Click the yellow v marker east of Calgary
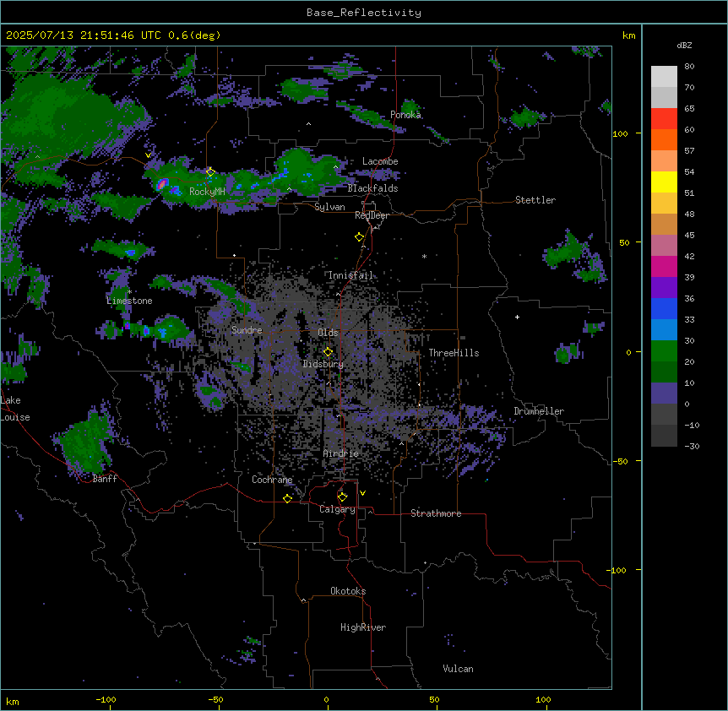This screenshot has width=728, height=711. coord(362,493)
